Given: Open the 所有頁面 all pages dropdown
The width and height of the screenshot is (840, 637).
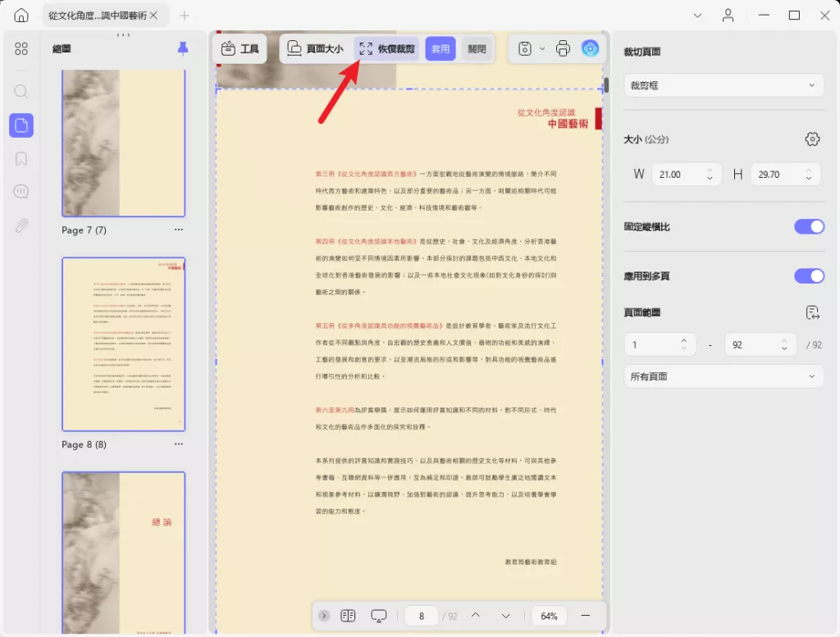Looking at the screenshot, I should (x=724, y=377).
